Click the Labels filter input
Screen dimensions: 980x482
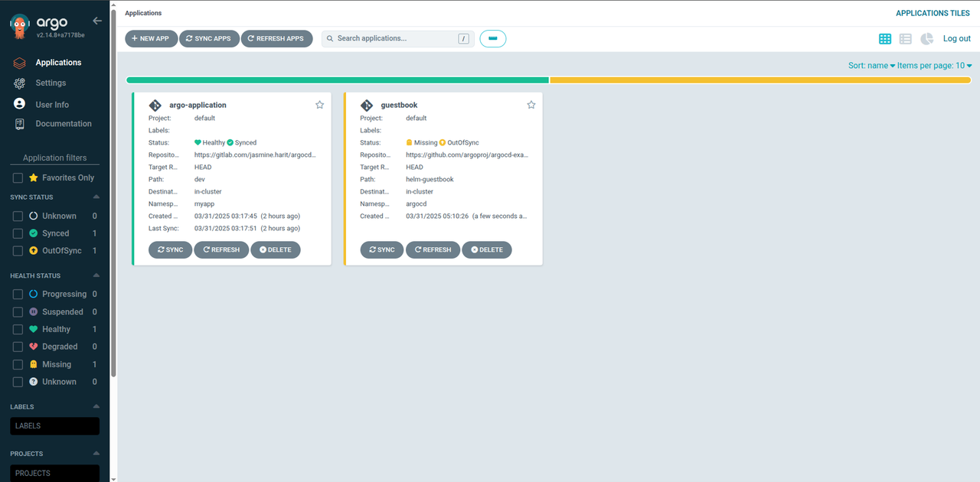pyautogui.click(x=54, y=426)
